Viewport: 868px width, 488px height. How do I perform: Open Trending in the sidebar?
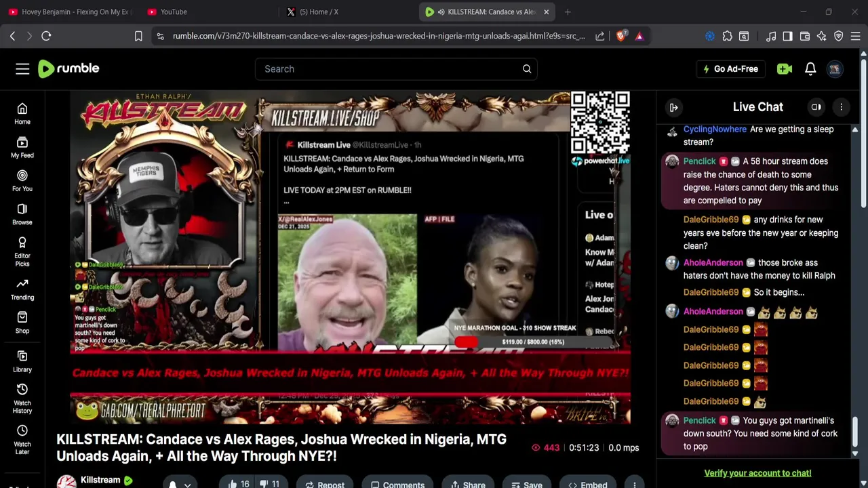pyautogui.click(x=22, y=289)
